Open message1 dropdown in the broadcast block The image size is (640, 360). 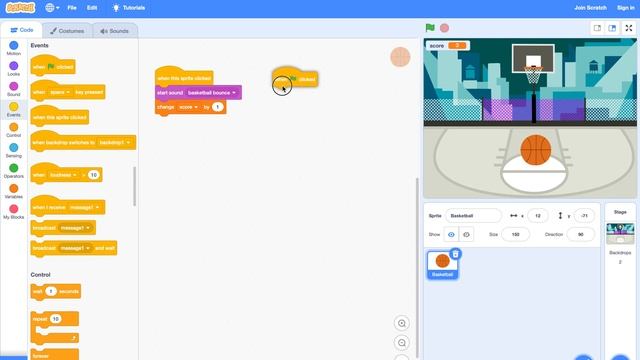coord(75,228)
